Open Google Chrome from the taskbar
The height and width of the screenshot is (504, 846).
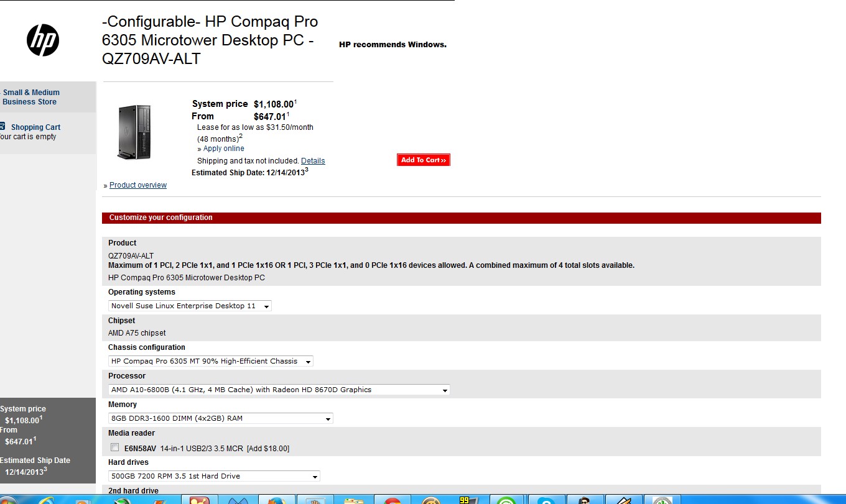[x=392, y=500]
